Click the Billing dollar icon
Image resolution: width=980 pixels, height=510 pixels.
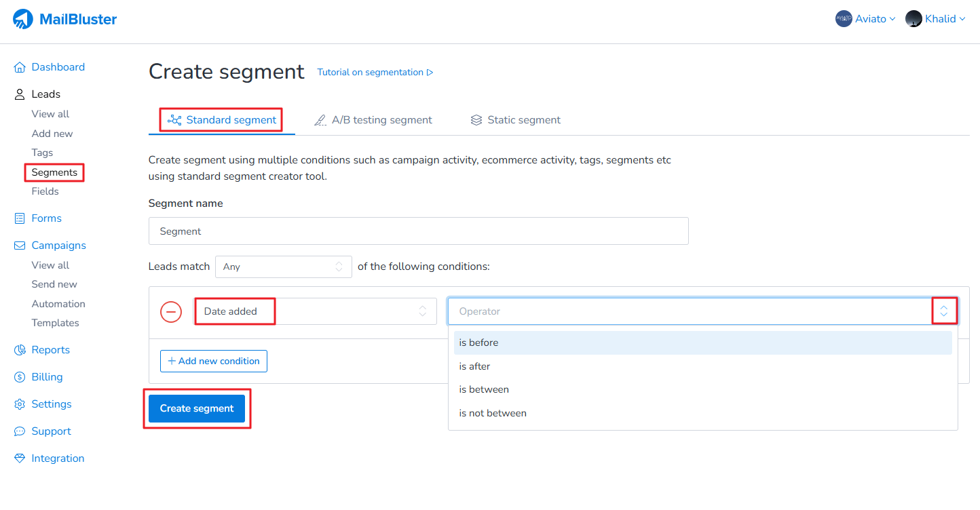20,377
